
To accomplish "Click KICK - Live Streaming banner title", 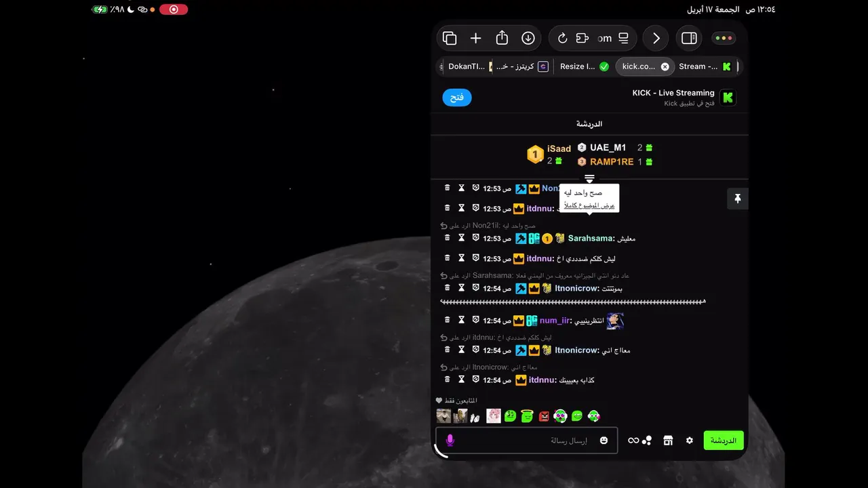I will click(x=673, y=93).
